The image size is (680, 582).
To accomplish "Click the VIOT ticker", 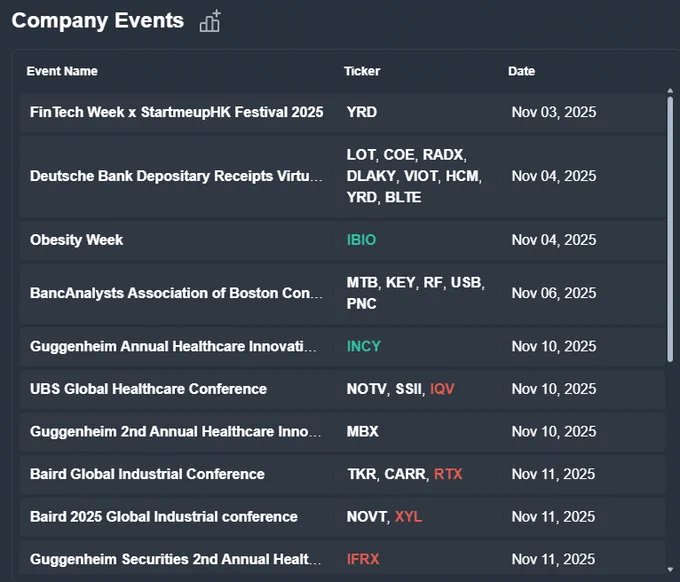I will 421,176.
